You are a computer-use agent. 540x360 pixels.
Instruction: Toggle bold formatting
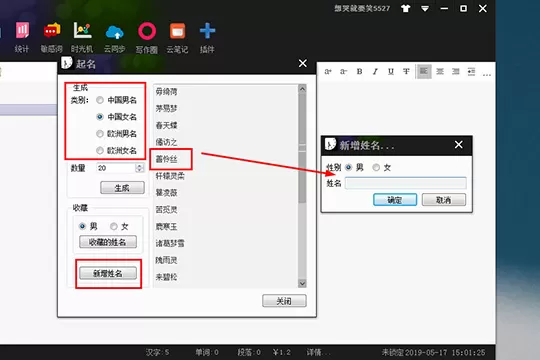click(359, 71)
